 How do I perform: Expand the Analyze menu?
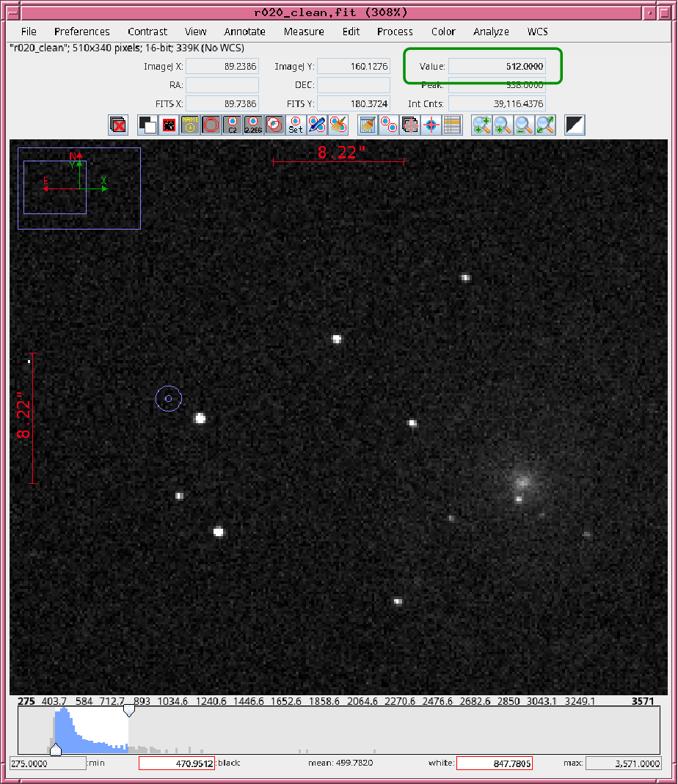coord(491,32)
